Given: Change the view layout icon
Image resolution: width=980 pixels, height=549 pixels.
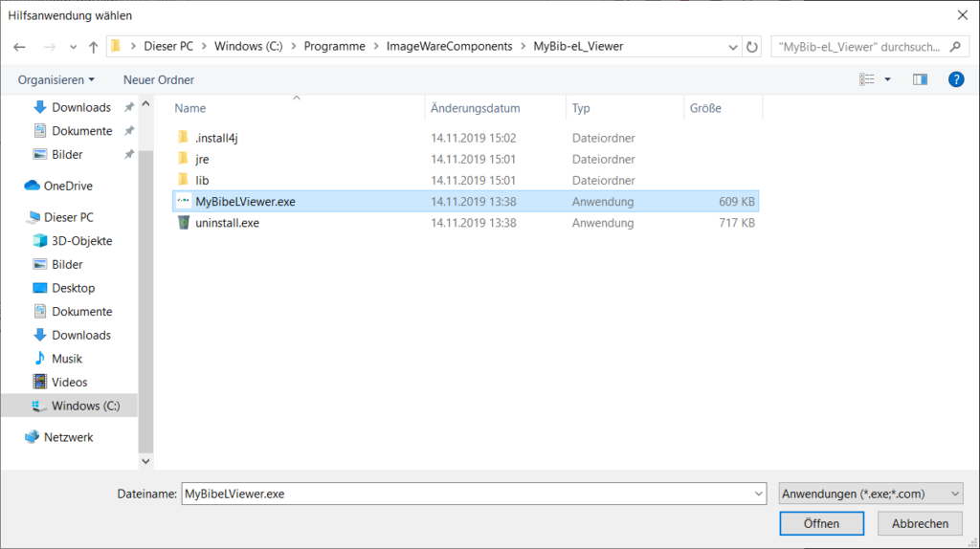Looking at the screenshot, I should (x=866, y=79).
